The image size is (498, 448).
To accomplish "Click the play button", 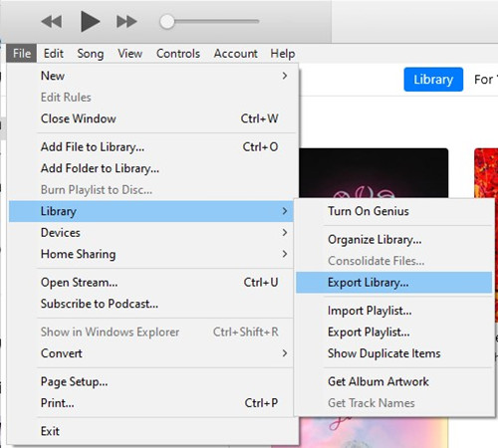I will point(90,21).
